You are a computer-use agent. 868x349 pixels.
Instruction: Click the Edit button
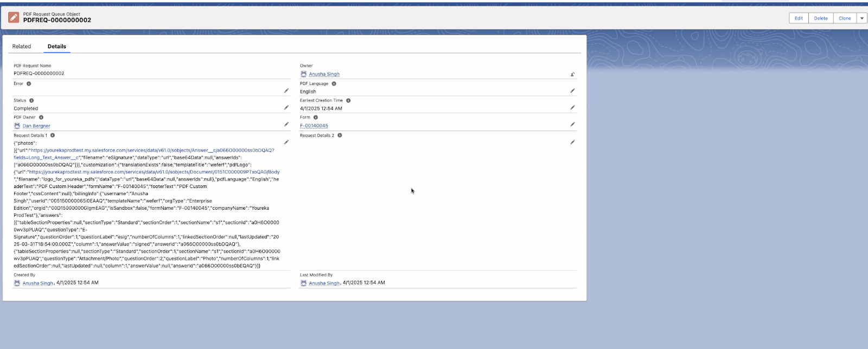(x=799, y=18)
